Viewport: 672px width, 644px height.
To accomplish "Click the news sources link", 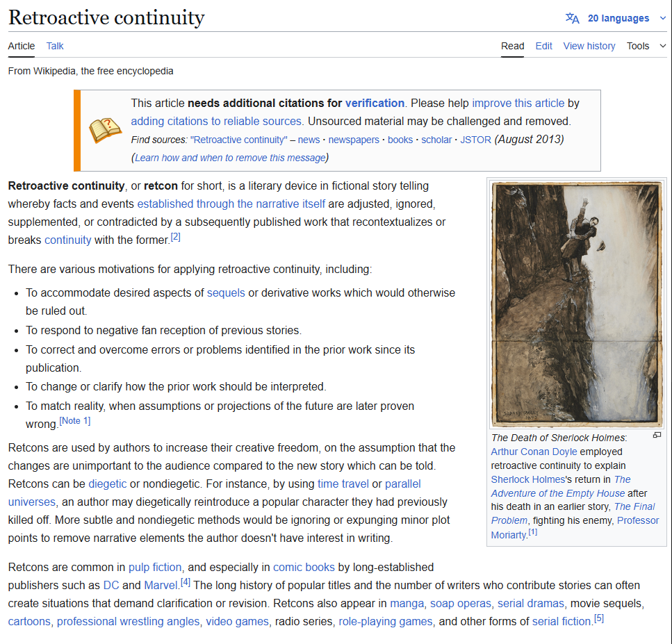I will (x=309, y=140).
